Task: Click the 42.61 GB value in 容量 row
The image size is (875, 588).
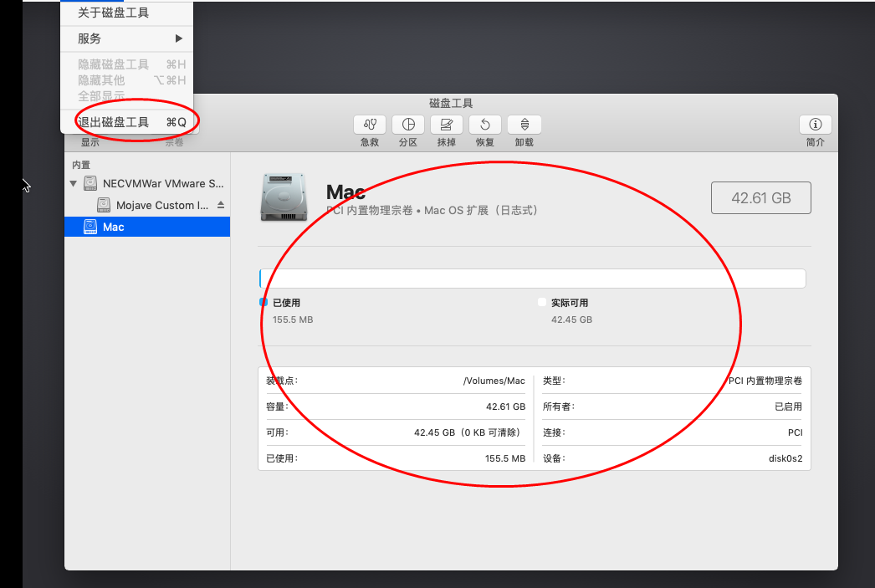Action: (x=505, y=406)
